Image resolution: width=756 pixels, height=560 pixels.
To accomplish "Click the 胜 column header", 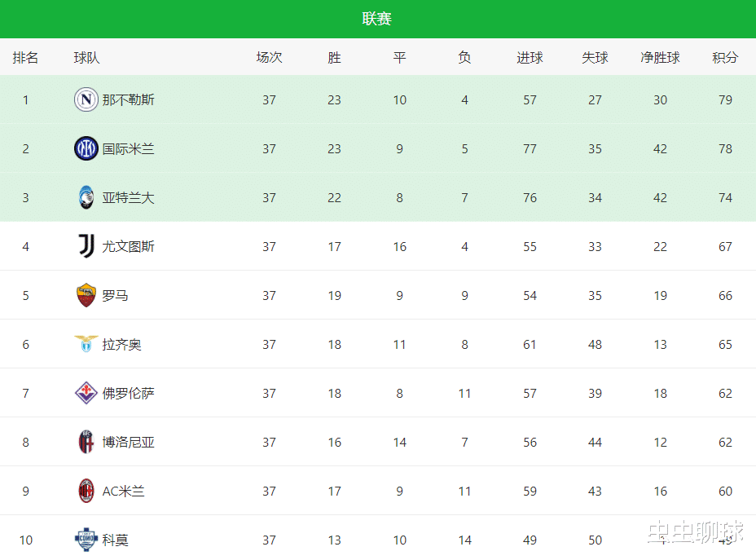I will 334,58.
